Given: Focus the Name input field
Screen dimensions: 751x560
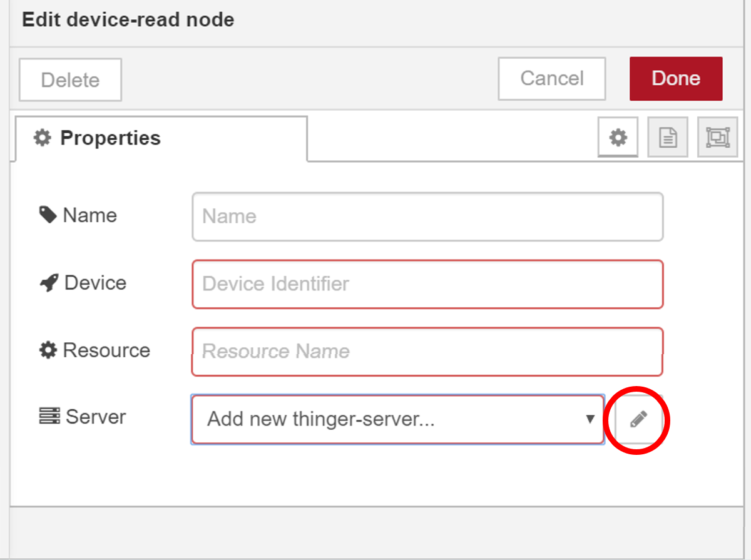Looking at the screenshot, I should tap(427, 216).
